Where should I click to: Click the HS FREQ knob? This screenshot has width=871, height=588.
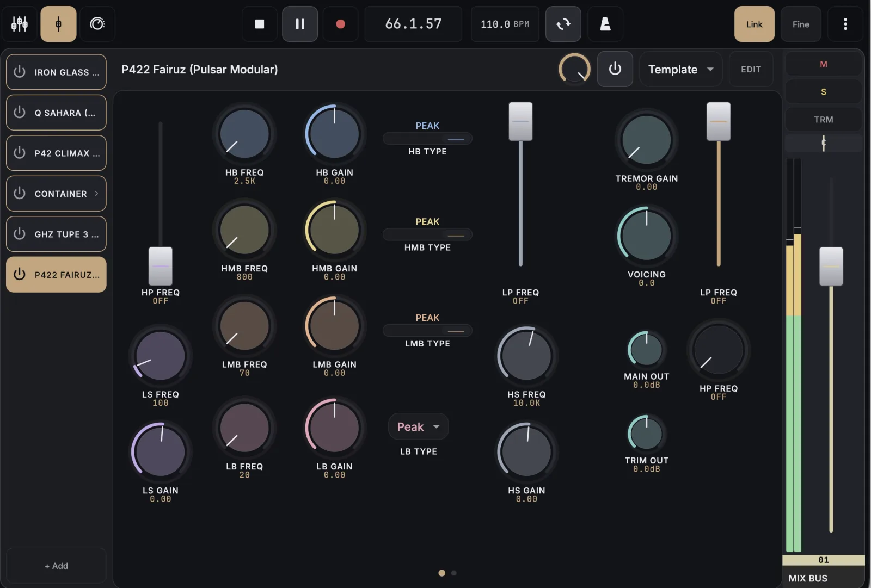(526, 356)
